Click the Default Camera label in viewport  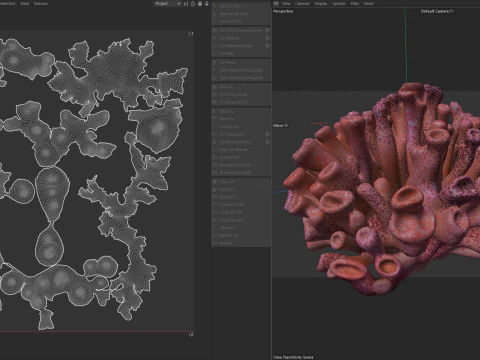[x=437, y=11]
